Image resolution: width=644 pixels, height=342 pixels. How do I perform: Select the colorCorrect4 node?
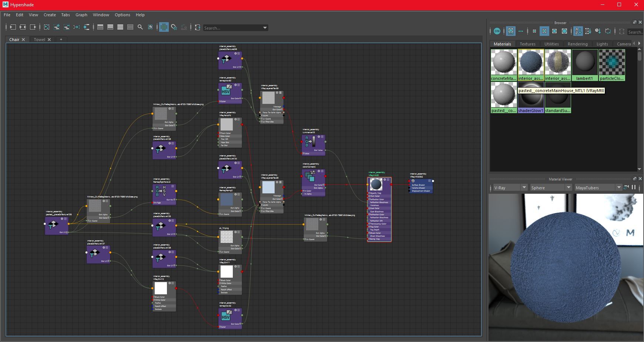coord(313,183)
